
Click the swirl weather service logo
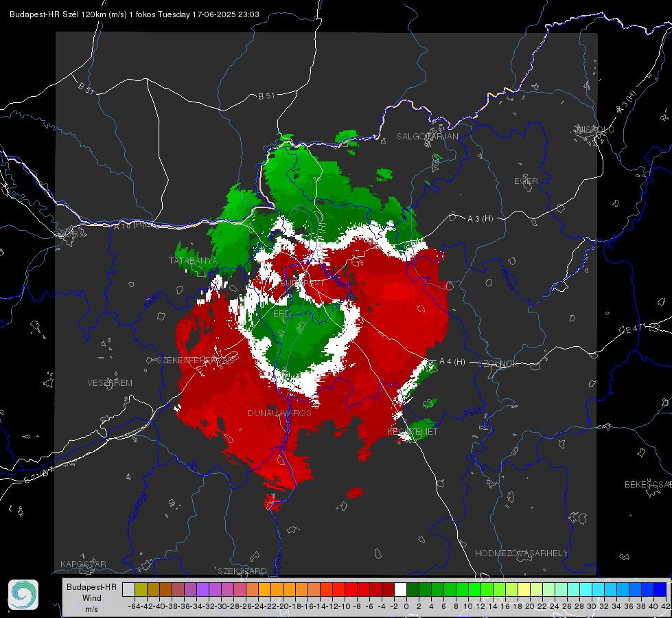pyautogui.click(x=23, y=595)
